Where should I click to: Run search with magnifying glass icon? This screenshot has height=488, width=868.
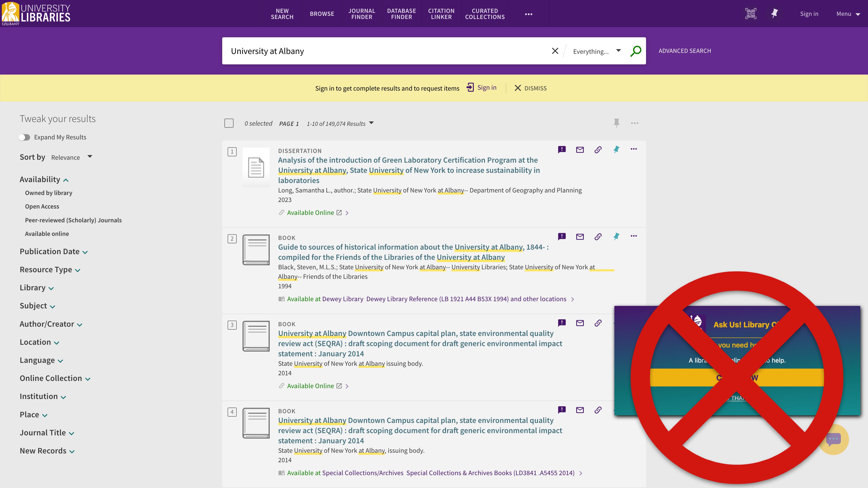(x=635, y=51)
